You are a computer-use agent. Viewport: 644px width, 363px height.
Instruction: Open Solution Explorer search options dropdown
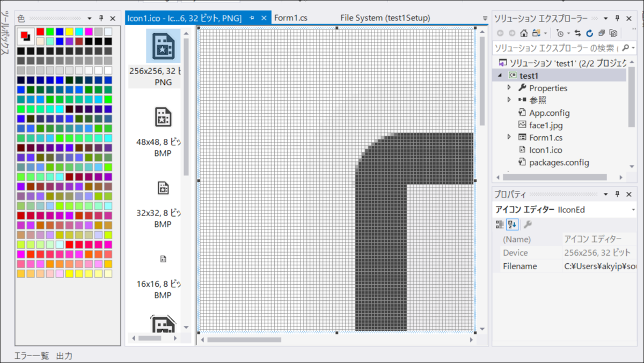coord(632,48)
